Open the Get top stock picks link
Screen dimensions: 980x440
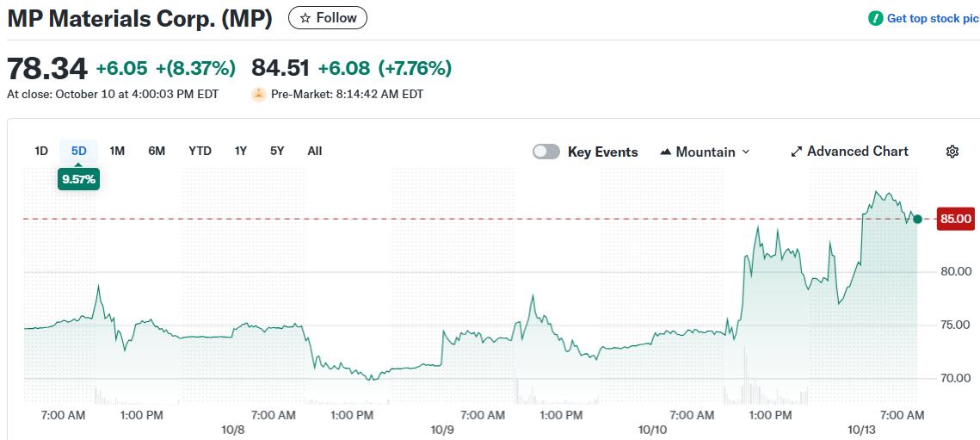[x=933, y=18]
